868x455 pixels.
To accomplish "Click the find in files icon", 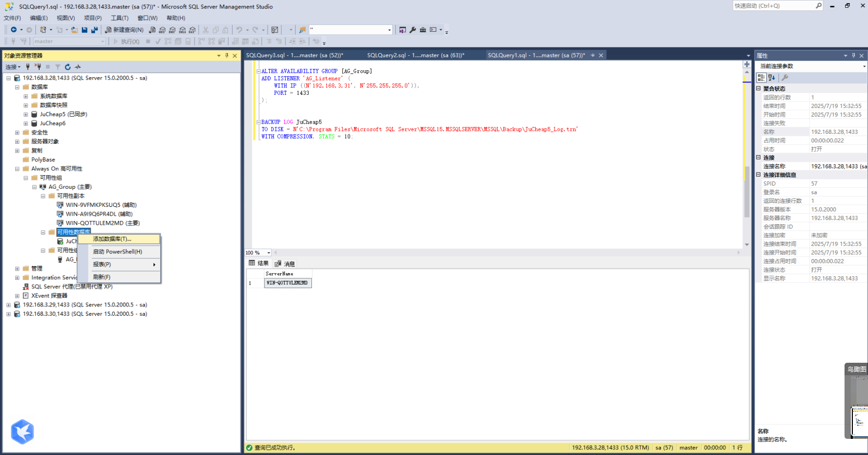I will pyautogui.click(x=303, y=30).
